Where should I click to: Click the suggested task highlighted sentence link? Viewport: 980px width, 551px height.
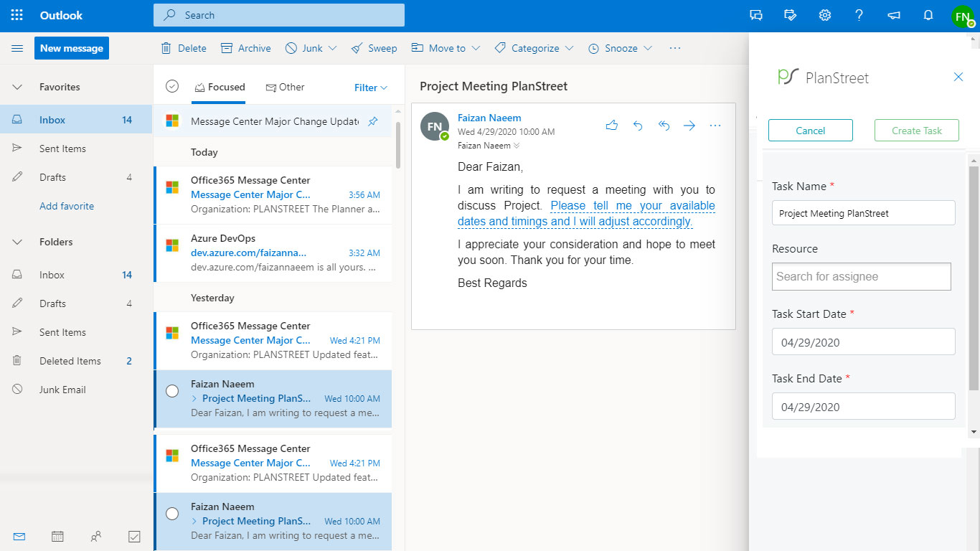pos(587,213)
